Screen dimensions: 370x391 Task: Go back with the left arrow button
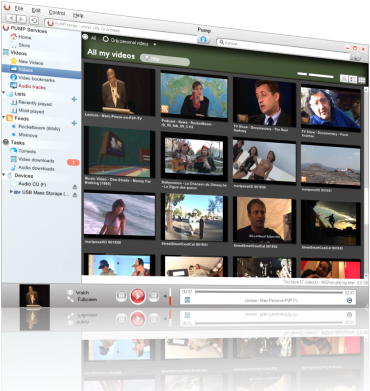click(x=12, y=18)
